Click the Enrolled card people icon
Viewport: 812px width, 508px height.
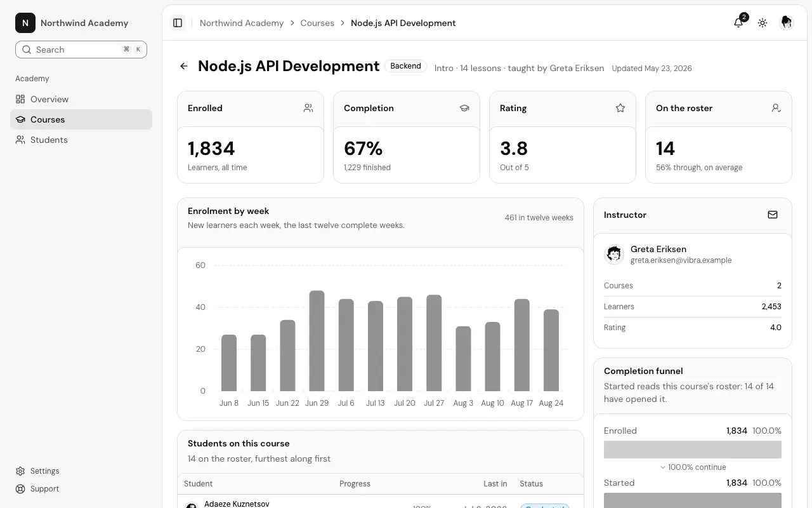pyautogui.click(x=308, y=108)
